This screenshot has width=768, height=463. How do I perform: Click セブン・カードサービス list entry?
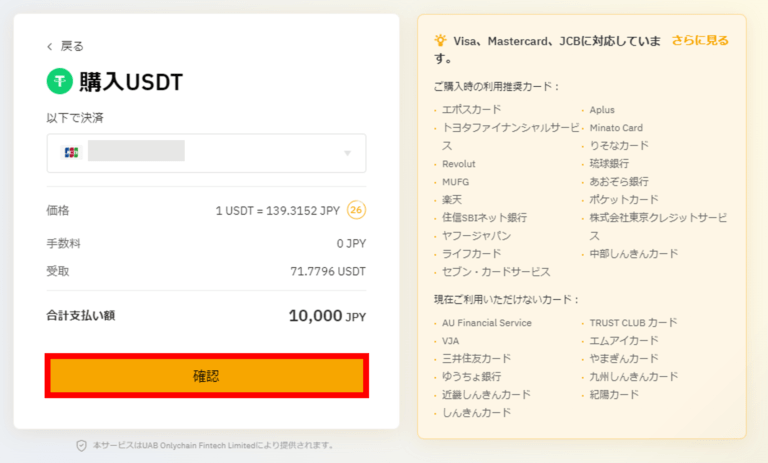pyautogui.click(x=496, y=272)
